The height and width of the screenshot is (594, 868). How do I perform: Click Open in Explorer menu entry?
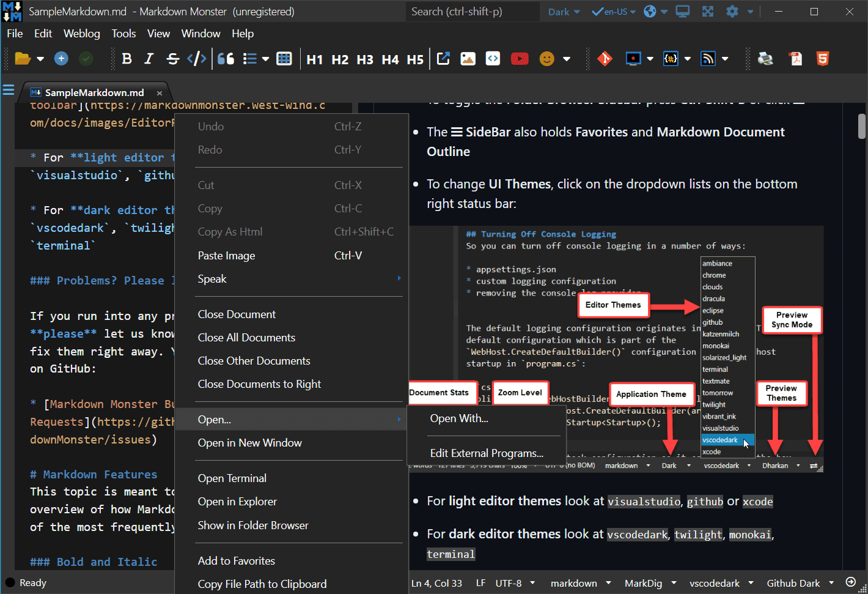(237, 502)
